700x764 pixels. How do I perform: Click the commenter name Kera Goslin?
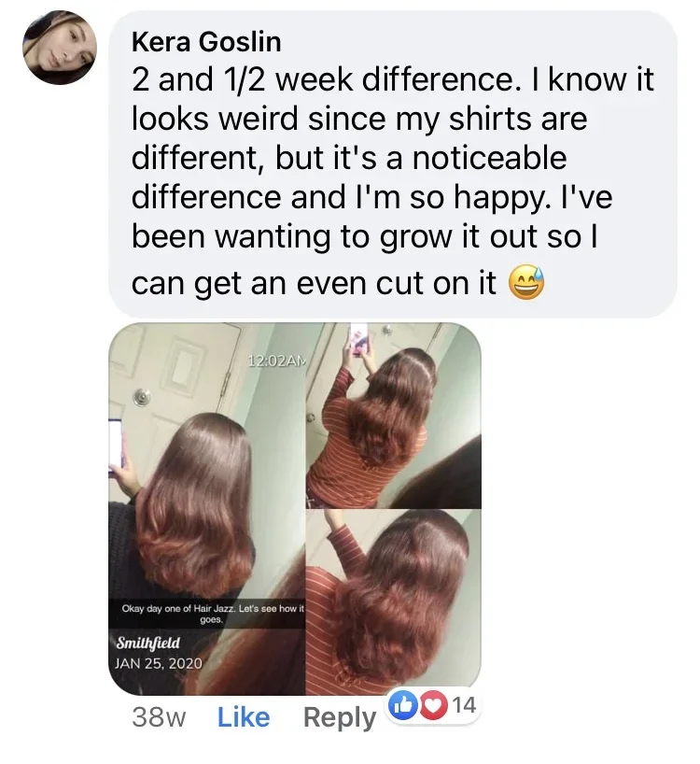pyautogui.click(x=206, y=41)
